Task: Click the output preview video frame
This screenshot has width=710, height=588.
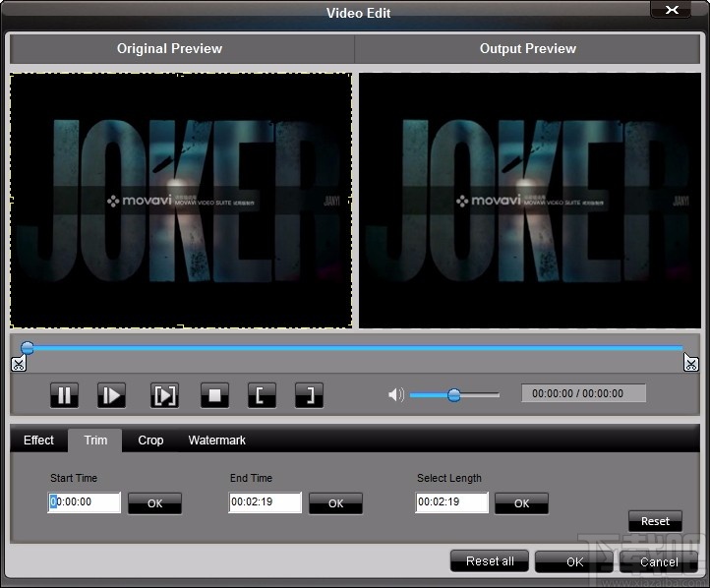Action: [x=530, y=201]
